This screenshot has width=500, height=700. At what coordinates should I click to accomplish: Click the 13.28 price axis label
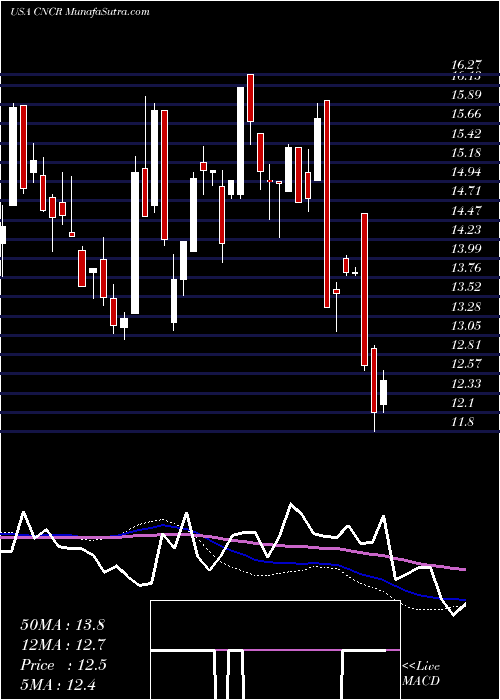click(466, 307)
